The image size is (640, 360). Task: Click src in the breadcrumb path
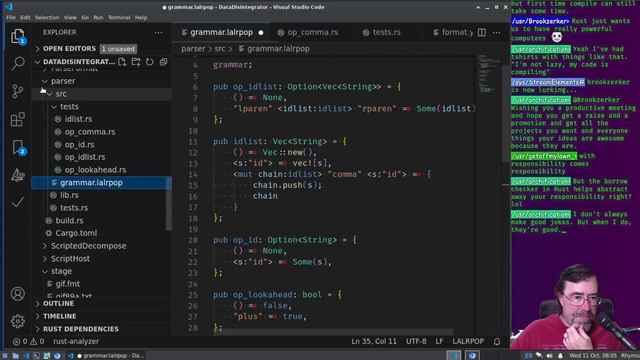220,49
